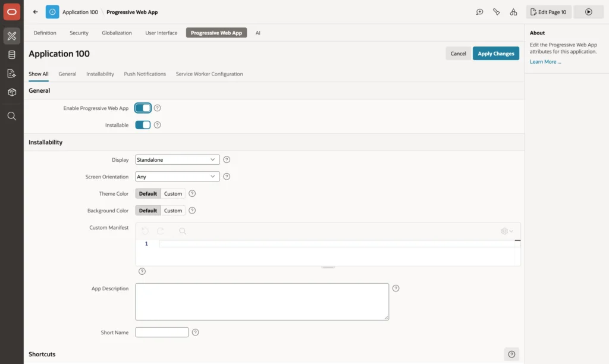Image resolution: width=609 pixels, height=364 pixels.
Task: Click into the Short Name field
Action: 162,332
